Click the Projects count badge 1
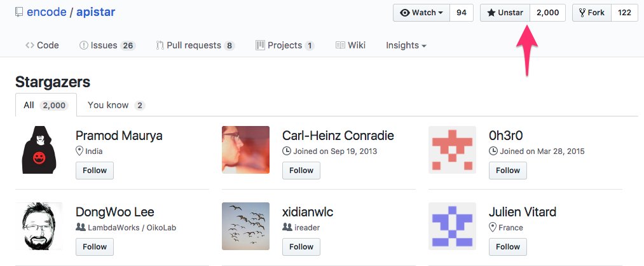The image size is (644, 266). (x=309, y=46)
